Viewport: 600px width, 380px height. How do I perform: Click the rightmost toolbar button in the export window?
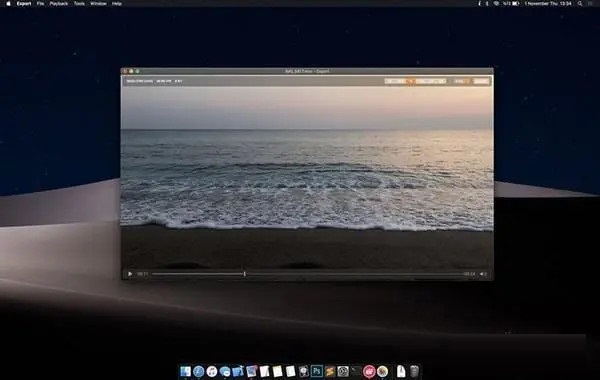pos(481,81)
